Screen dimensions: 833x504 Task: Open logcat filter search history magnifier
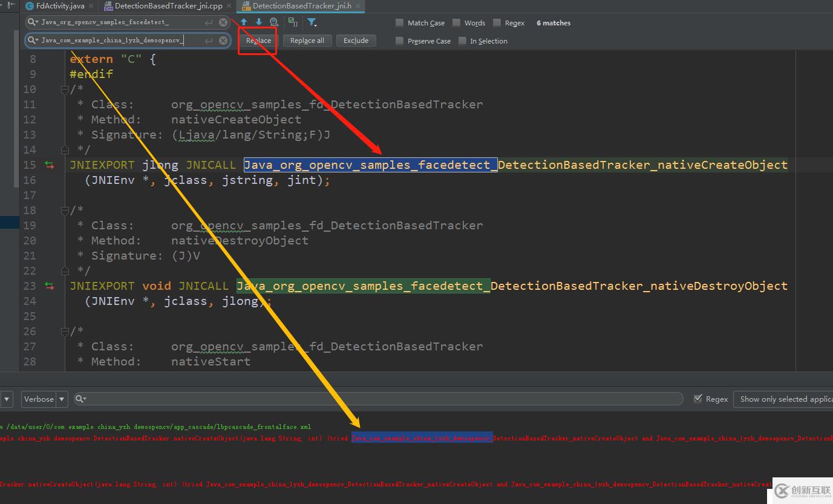[x=80, y=399]
